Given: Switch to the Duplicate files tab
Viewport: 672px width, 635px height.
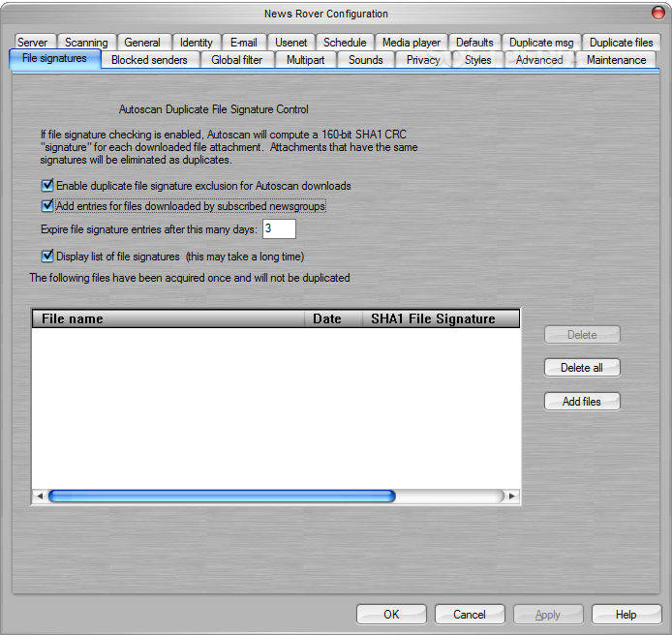Looking at the screenshot, I should click(622, 42).
